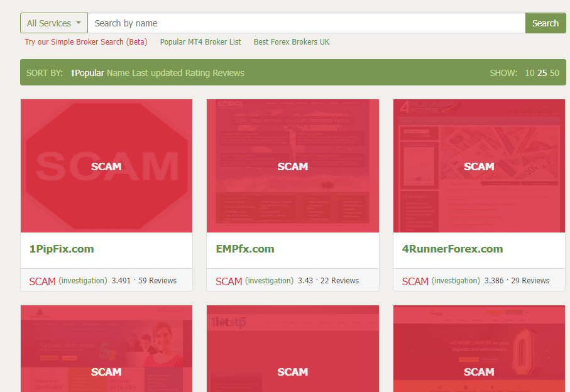Viewport: 570px width, 392px height.
Task: Open the 4RunnerForex.com scam thumbnail
Action: pos(479,166)
